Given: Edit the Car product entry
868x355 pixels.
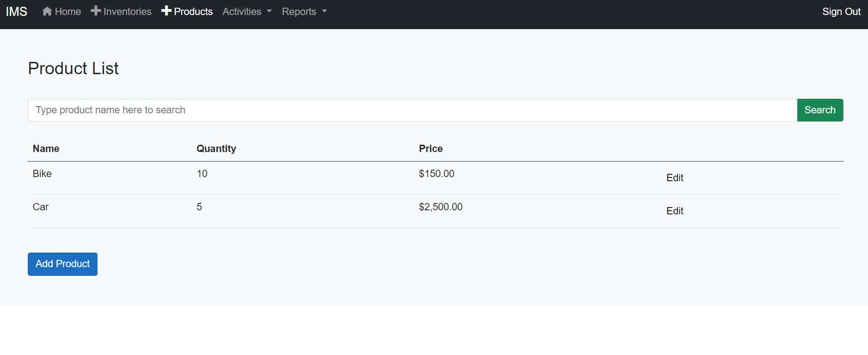Looking at the screenshot, I should [674, 211].
